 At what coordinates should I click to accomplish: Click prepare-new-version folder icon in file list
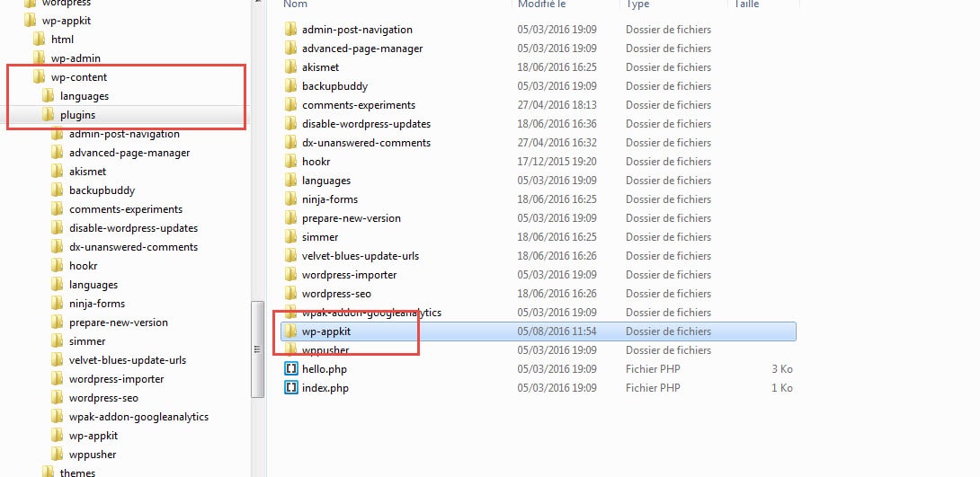[290, 218]
